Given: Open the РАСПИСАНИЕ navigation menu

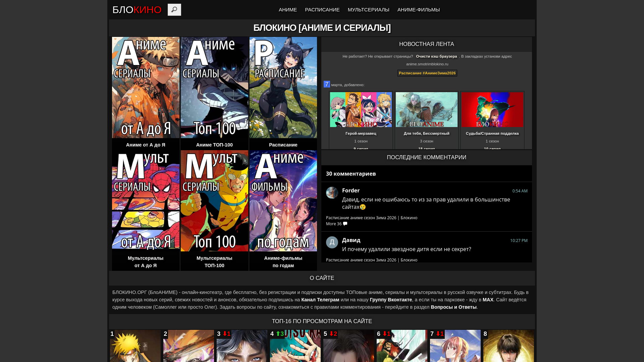Looking at the screenshot, I should [x=322, y=10].
